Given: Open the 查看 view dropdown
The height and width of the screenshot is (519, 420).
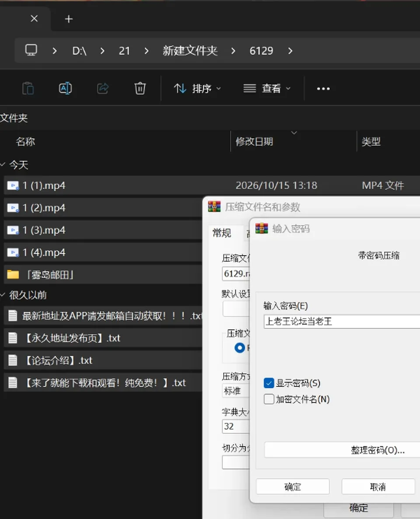Looking at the screenshot, I should tap(267, 88).
